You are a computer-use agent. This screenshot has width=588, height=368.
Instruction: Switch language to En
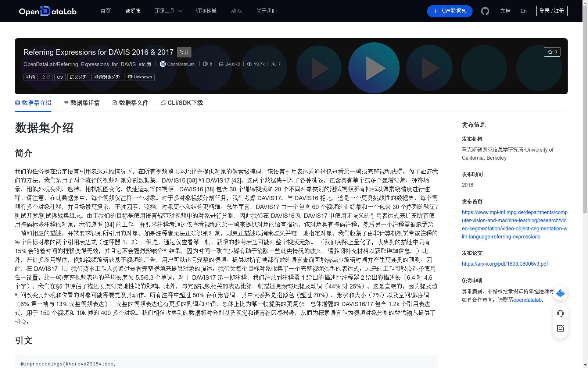point(523,11)
